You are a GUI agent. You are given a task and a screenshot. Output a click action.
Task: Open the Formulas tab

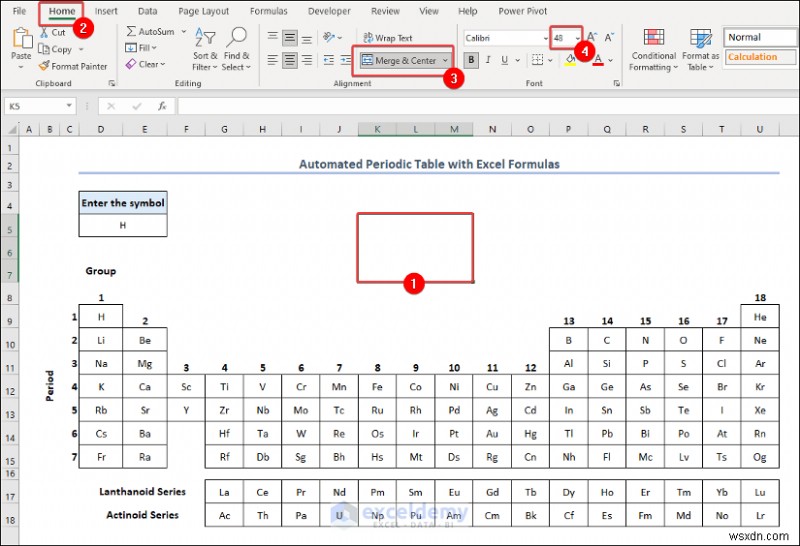point(269,11)
